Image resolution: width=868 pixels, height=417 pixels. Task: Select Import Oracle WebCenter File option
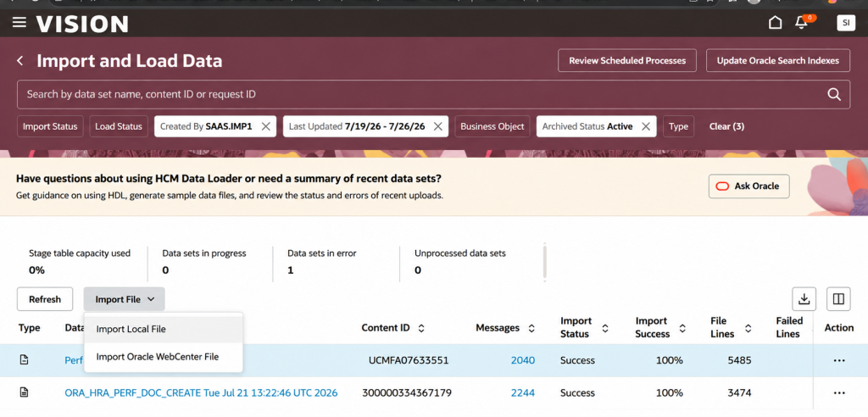[164, 357]
